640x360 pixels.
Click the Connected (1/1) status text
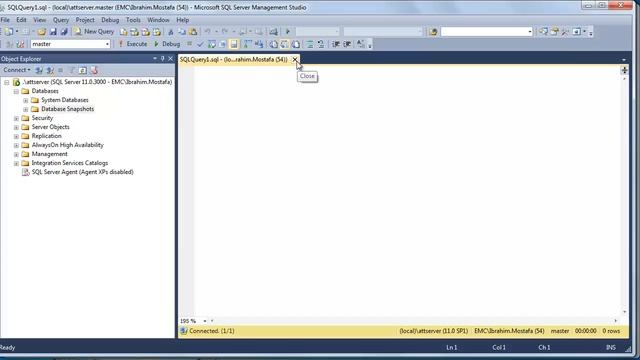(212, 331)
